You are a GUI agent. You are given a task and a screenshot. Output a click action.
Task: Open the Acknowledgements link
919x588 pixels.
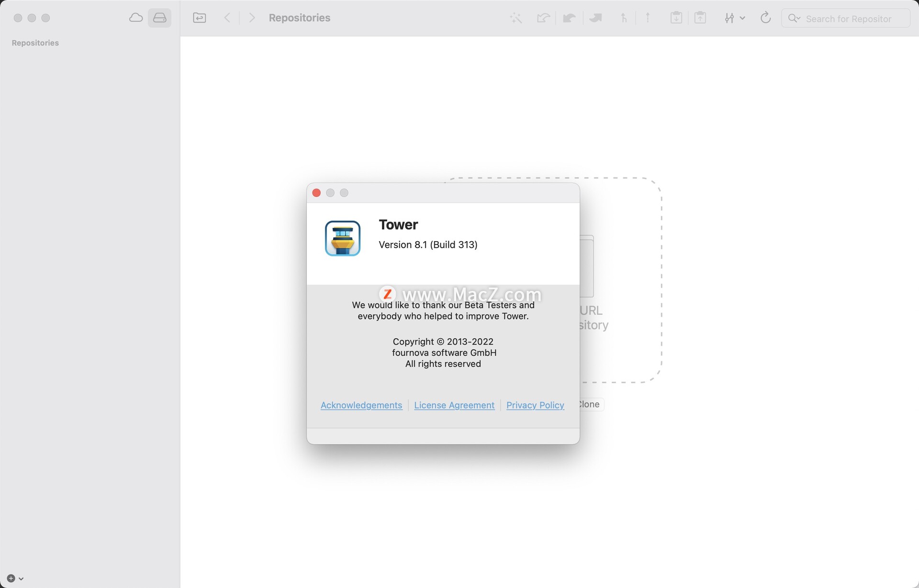[x=361, y=405]
